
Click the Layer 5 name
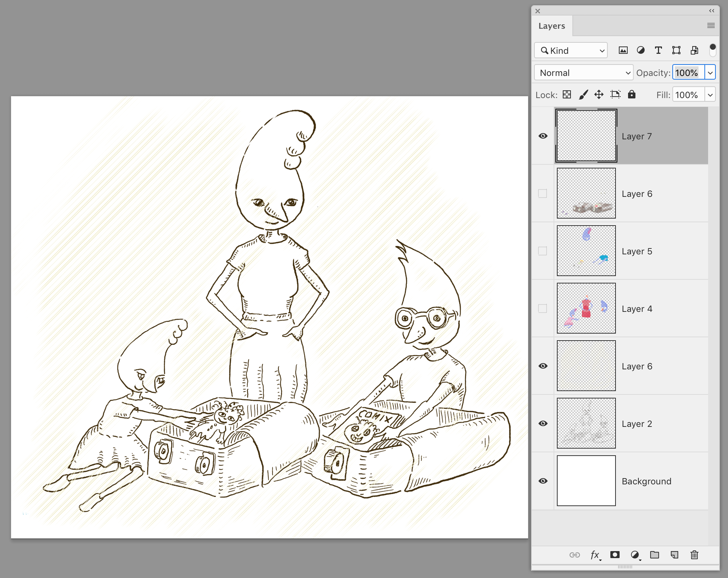click(637, 251)
